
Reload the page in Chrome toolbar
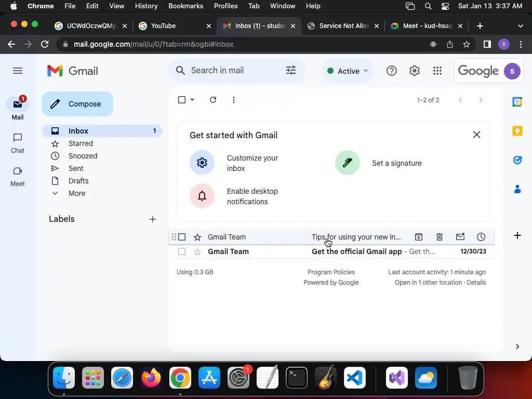pos(45,44)
